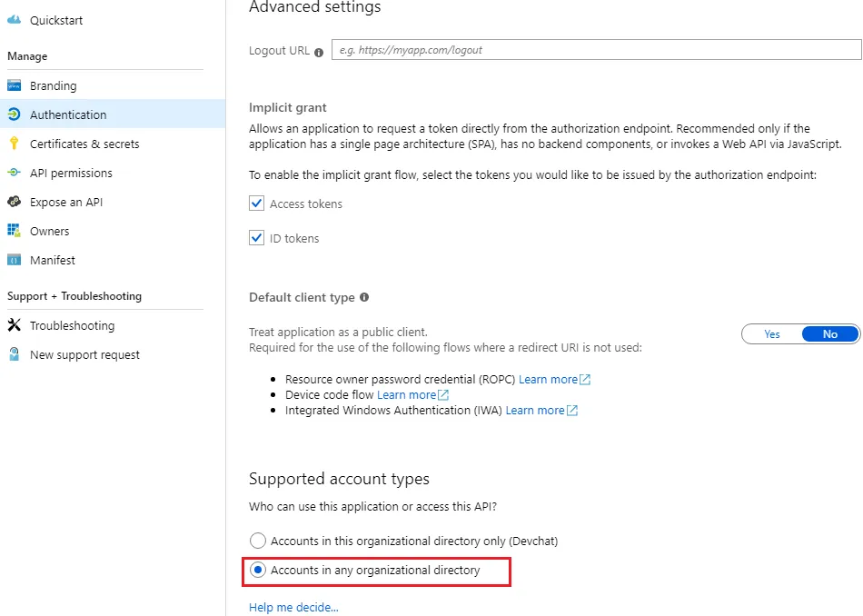Open Learn more link for ROPC

click(548, 379)
